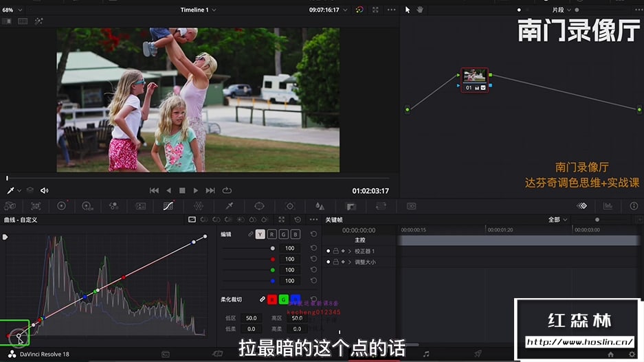Image resolution: width=644 pixels, height=362 pixels.
Task: Open the Color Match palette
Action: (36, 206)
